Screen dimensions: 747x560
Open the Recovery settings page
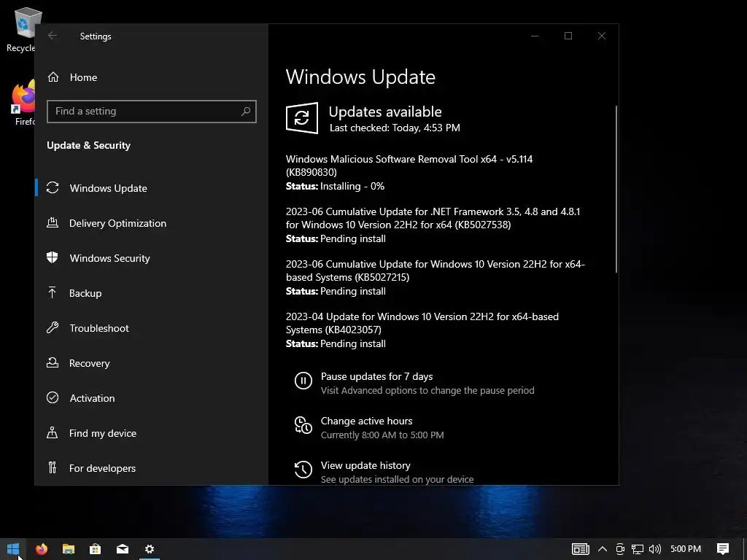click(x=152, y=363)
